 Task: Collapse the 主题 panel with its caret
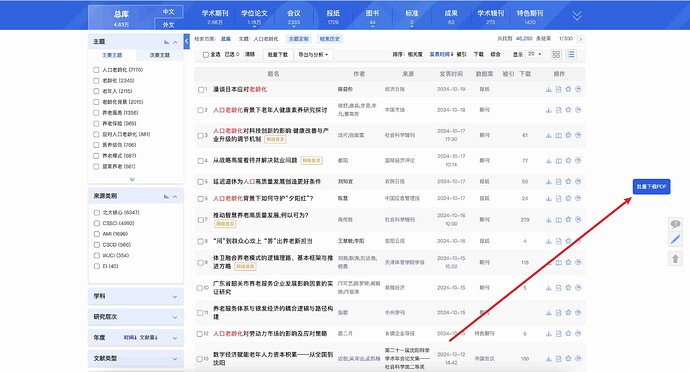(x=175, y=42)
